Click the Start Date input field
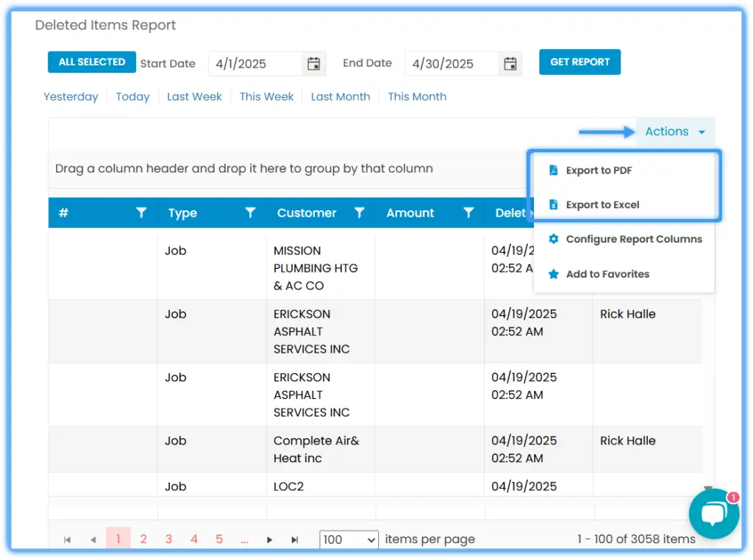 (255, 63)
